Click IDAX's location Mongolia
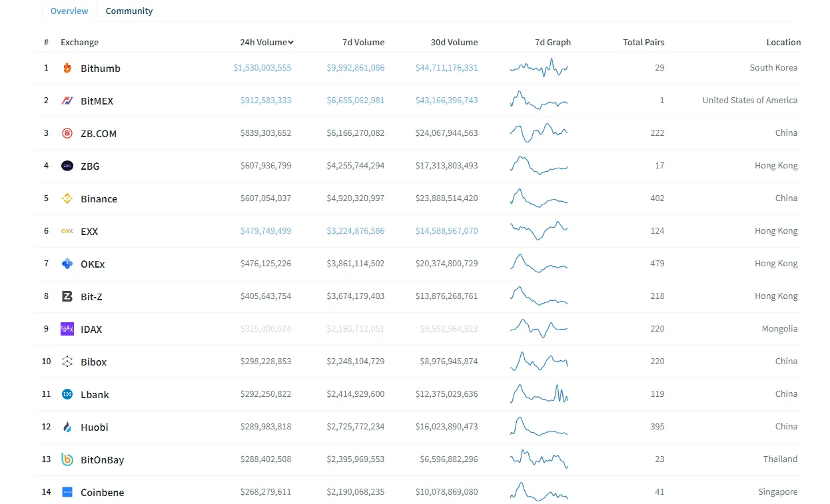The height and width of the screenshot is (504, 830). pos(780,328)
